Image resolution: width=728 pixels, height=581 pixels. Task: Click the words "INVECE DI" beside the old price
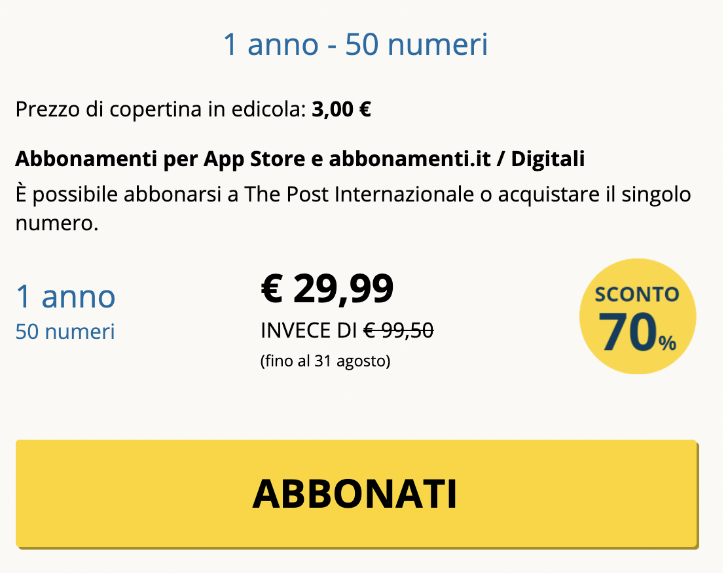[x=309, y=330]
